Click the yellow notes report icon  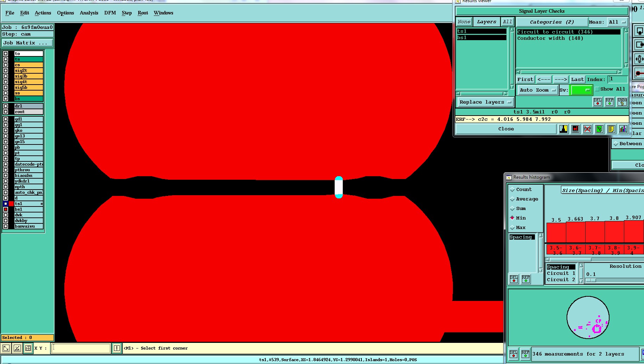click(611, 129)
